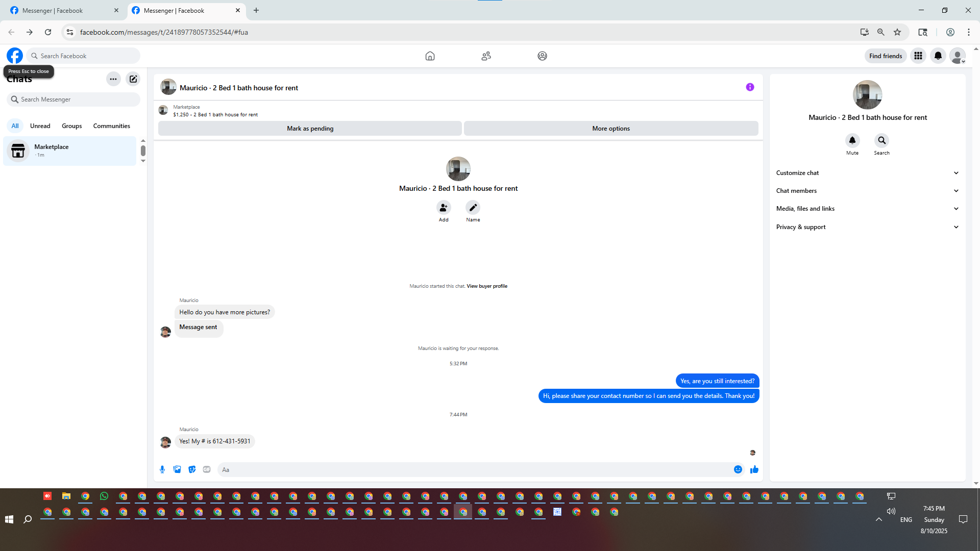Expand Media, files and links
The height and width of the screenshot is (551, 980).
point(867,209)
